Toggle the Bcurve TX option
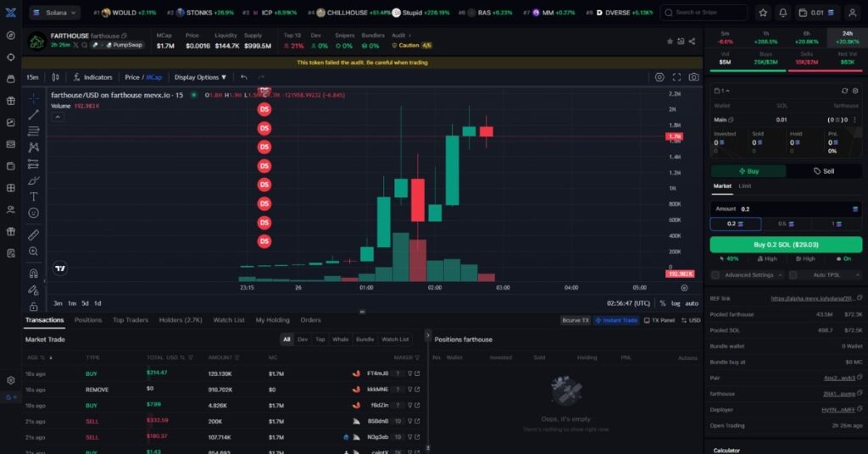This screenshot has height=454, width=868. (576, 320)
